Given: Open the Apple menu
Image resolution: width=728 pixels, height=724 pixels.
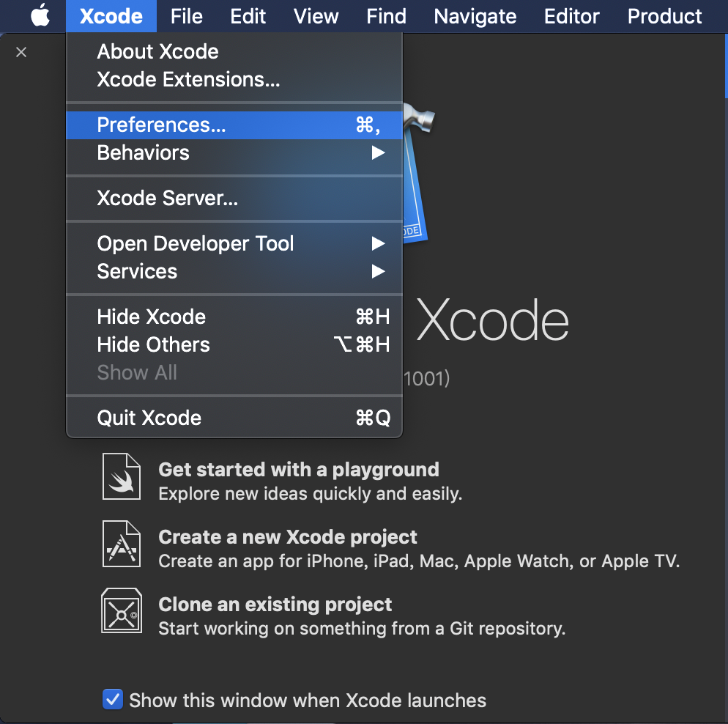Looking at the screenshot, I should (40, 16).
